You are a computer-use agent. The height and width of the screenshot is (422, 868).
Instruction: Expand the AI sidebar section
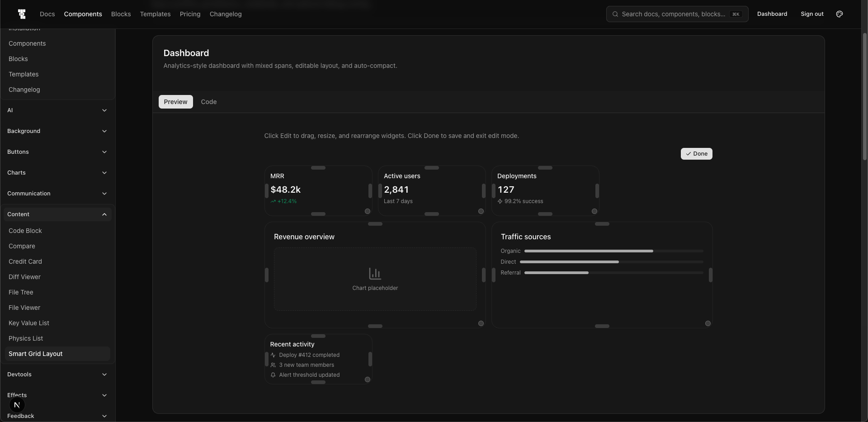57,110
